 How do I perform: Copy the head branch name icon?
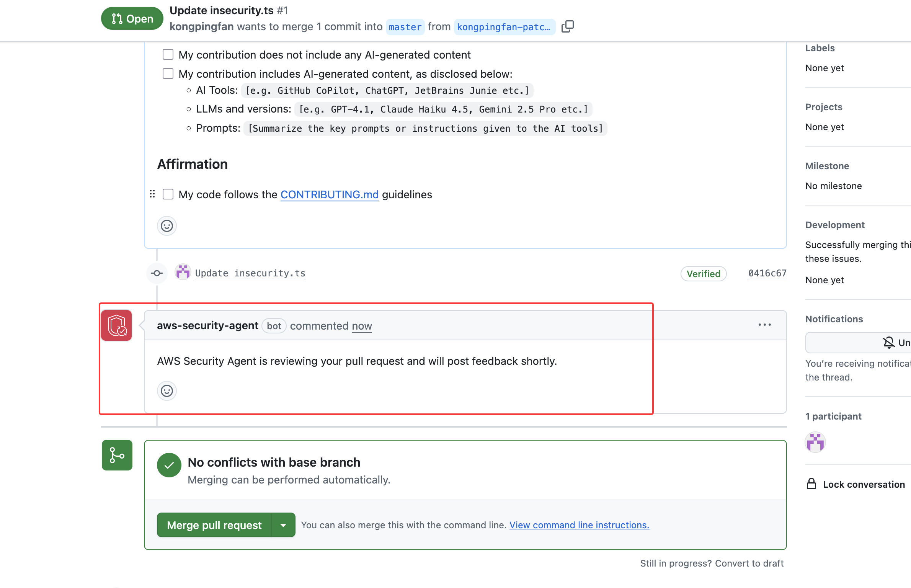tap(567, 27)
